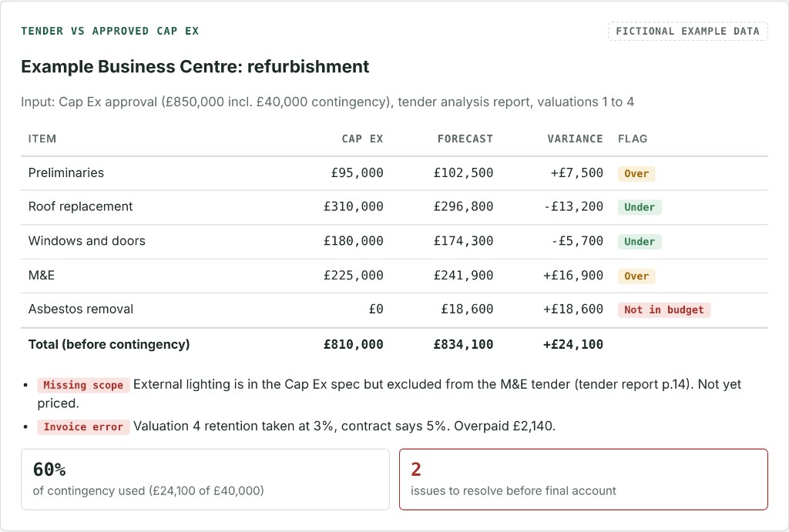The image size is (789, 532).
Task: Click Windows and doors Cap Ex £180,000
Action: click(x=353, y=241)
